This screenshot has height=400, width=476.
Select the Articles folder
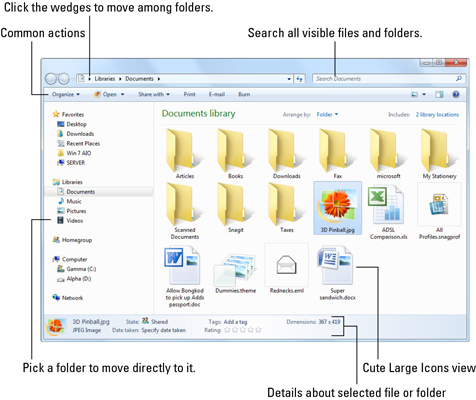pyautogui.click(x=185, y=154)
